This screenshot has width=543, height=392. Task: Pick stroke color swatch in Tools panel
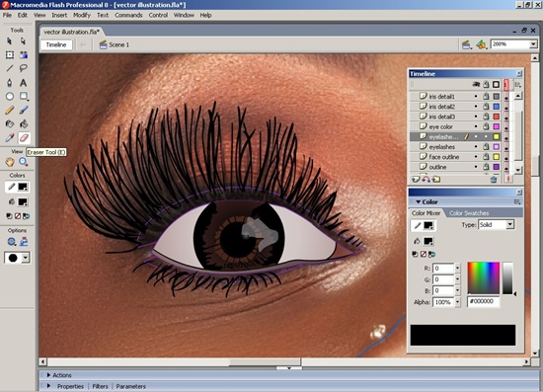tap(23, 187)
